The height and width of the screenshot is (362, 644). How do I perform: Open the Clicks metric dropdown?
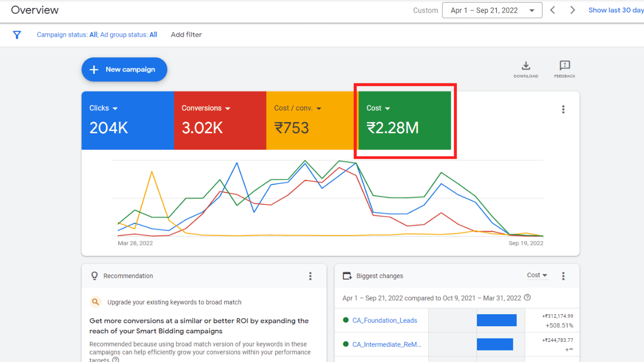coord(104,108)
